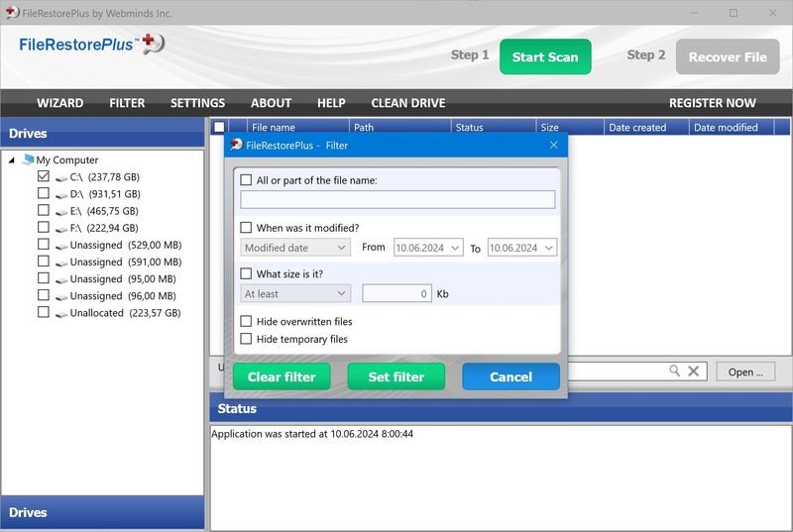Click the Unassigned (591,00 MB) drive icon
The image size is (793, 532).
pyautogui.click(x=61, y=264)
